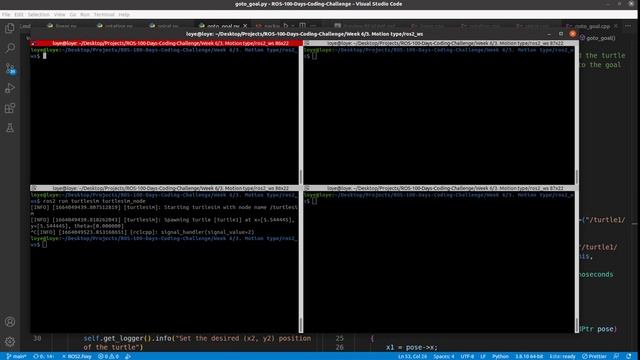Open more actions menu of right editor group
The height and width of the screenshot is (360, 640).
click(628, 26)
